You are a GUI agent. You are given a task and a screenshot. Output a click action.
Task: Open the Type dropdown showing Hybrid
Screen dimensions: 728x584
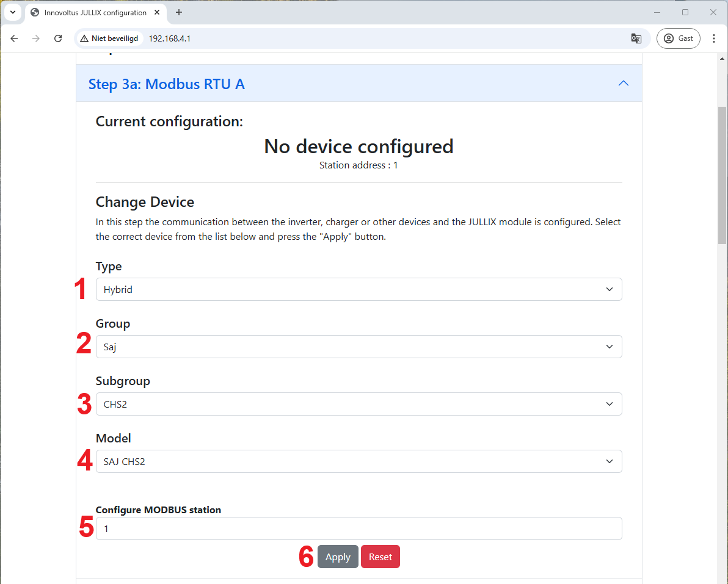(x=359, y=289)
